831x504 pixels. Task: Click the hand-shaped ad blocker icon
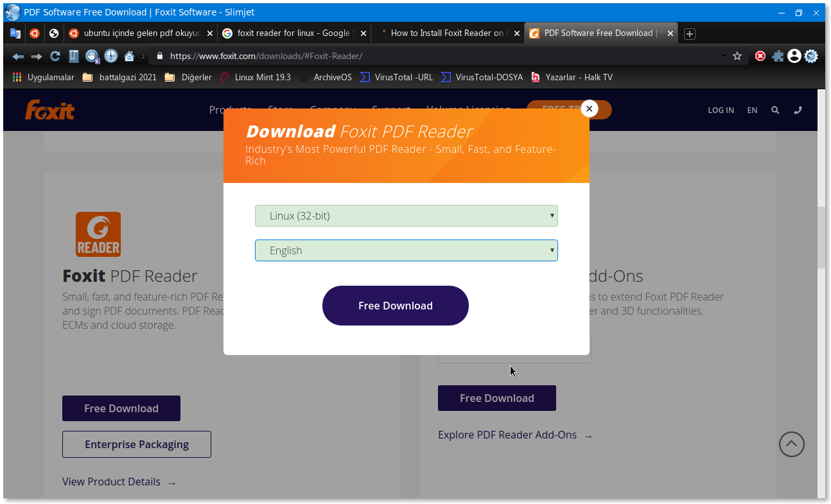[x=92, y=56]
